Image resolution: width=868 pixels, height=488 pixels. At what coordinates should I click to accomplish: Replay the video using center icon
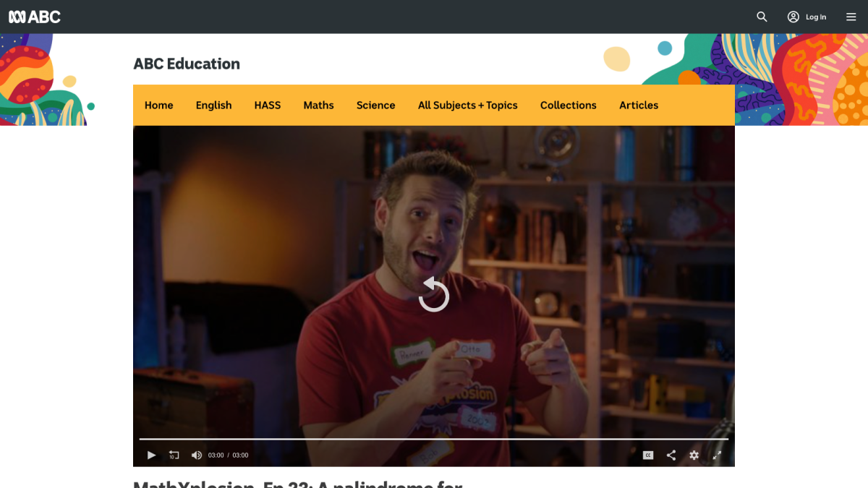434,295
